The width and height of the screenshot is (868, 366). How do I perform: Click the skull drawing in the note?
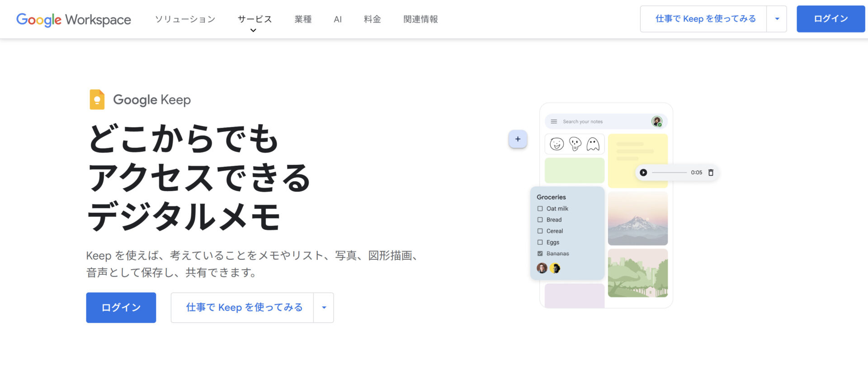pos(575,144)
